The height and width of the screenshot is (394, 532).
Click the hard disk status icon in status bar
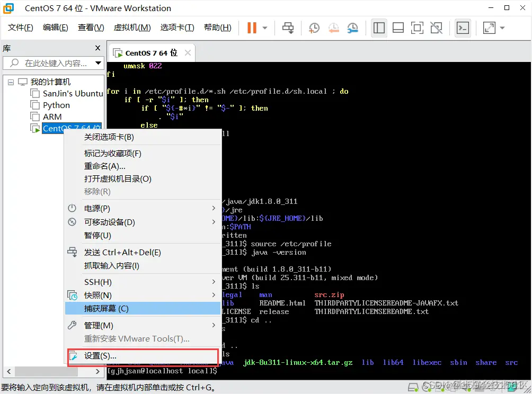413,387
